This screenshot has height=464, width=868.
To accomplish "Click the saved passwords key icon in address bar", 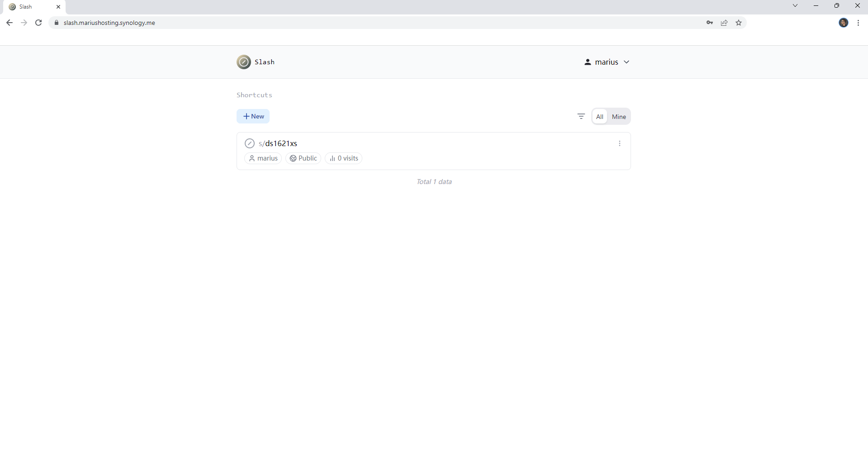I will click(710, 23).
